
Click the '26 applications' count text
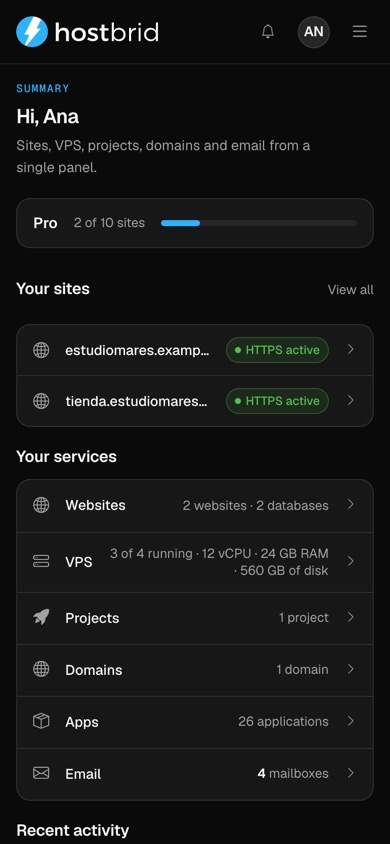[x=283, y=721]
